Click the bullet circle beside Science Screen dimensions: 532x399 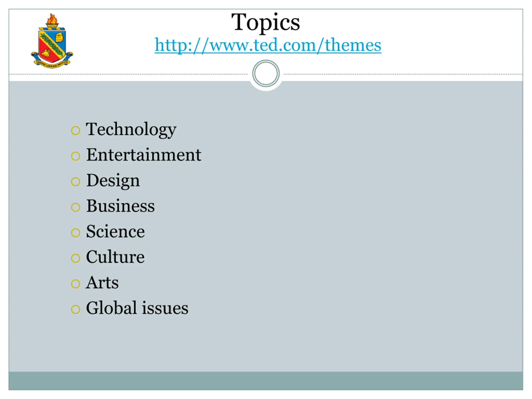point(75,233)
